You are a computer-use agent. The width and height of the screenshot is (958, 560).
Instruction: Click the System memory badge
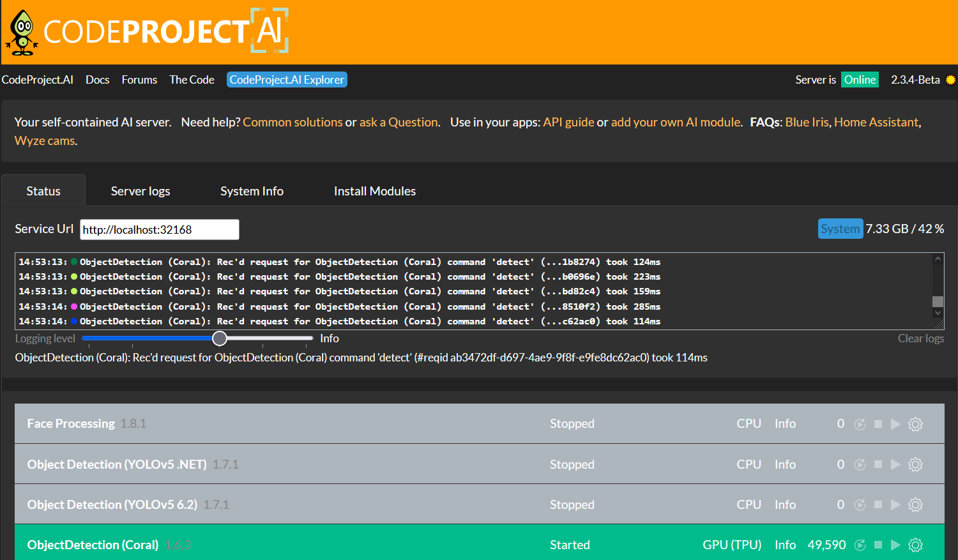click(x=840, y=229)
